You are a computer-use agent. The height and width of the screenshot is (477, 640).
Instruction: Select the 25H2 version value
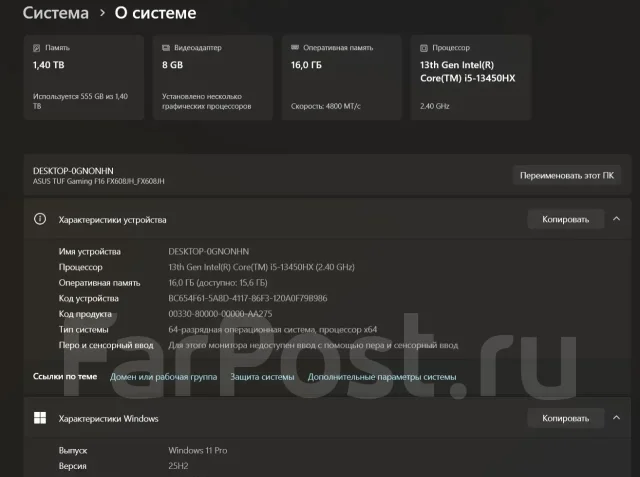(x=178, y=466)
